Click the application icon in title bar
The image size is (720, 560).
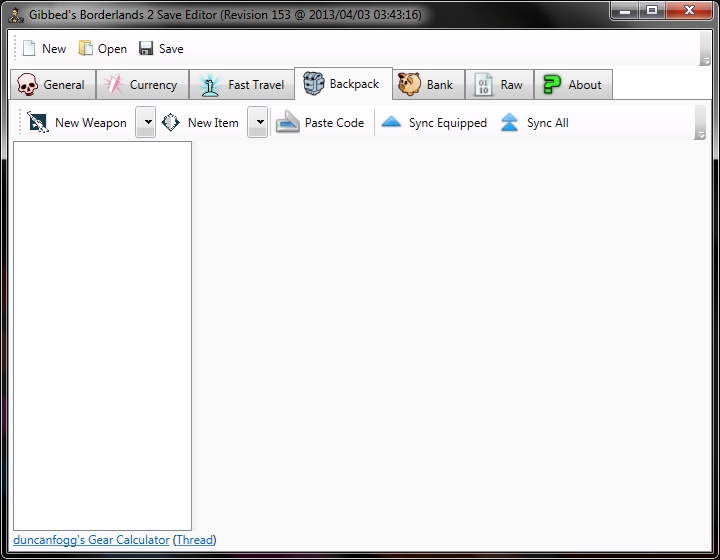pos(16,15)
